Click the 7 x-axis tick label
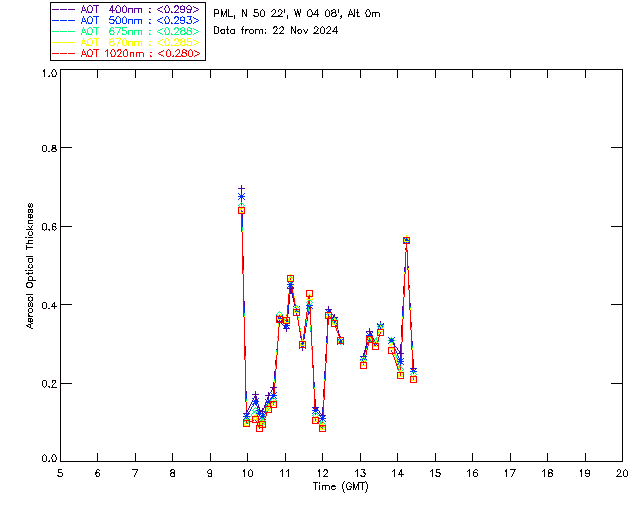Viewport: 640px width, 512px height. (135, 473)
